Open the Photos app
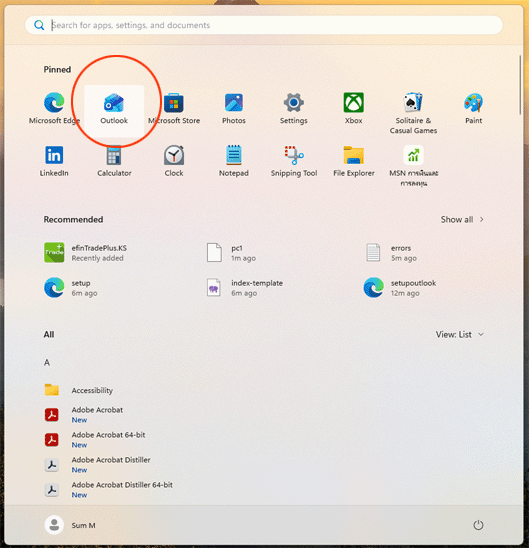529x548 pixels. tap(234, 110)
